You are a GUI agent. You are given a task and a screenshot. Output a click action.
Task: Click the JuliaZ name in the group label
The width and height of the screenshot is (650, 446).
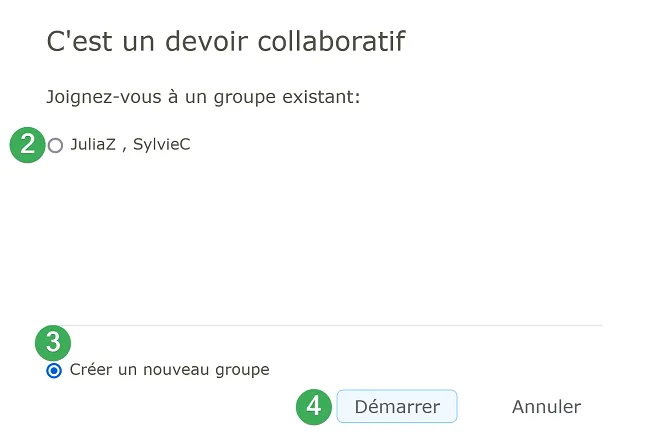pos(93,144)
